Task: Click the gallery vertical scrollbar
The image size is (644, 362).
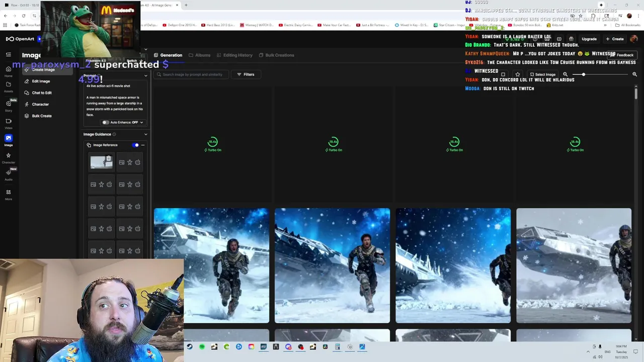Action: click(x=636, y=94)
